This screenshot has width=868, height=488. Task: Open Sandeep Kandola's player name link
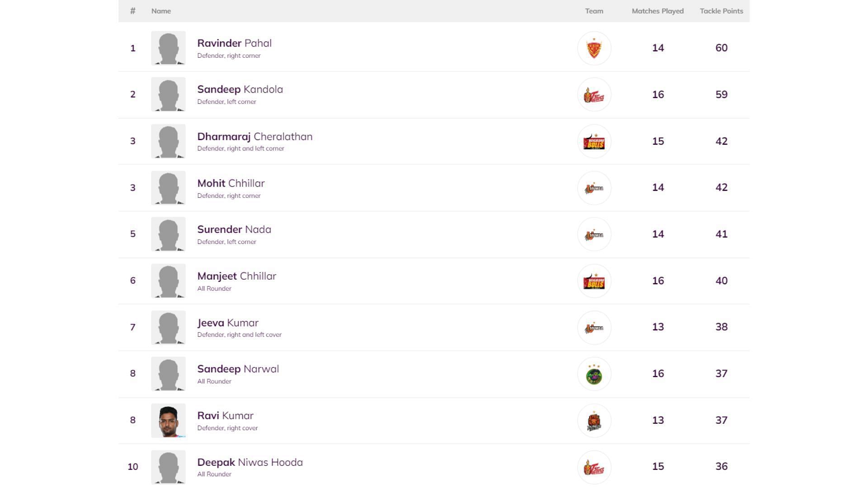click(240, 89)
